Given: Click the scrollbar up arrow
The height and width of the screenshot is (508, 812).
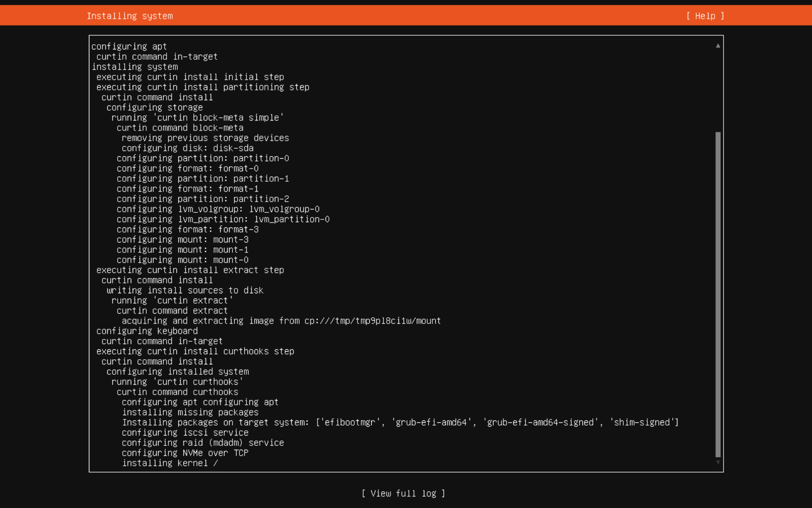Looking at the screenshot, I should 717,45.
